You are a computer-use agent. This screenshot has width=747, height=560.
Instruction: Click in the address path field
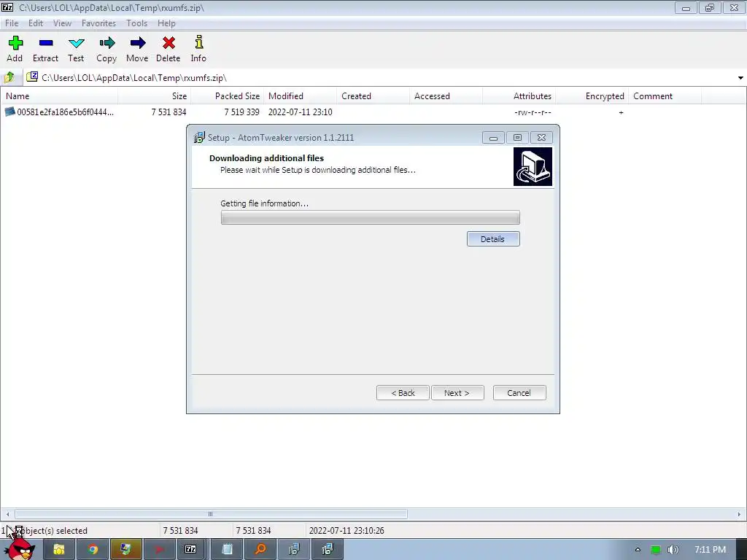tap(379, 77)
